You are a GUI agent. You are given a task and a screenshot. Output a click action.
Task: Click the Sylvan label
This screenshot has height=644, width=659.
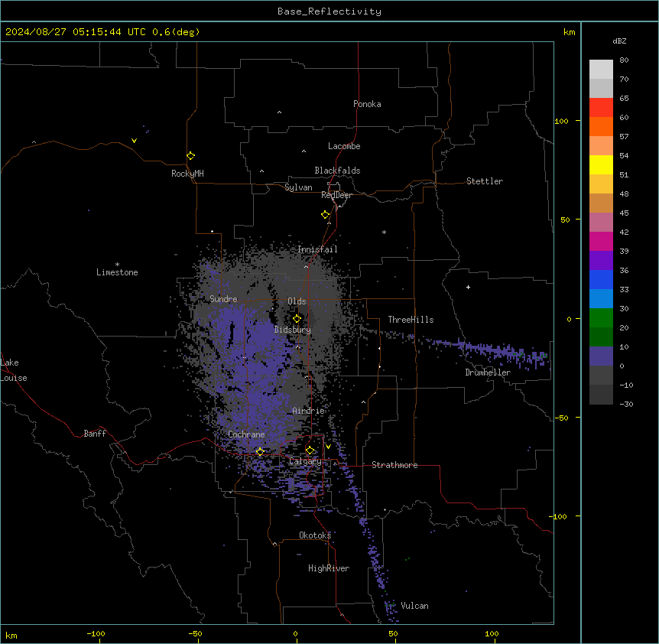(x=298, y=187)
